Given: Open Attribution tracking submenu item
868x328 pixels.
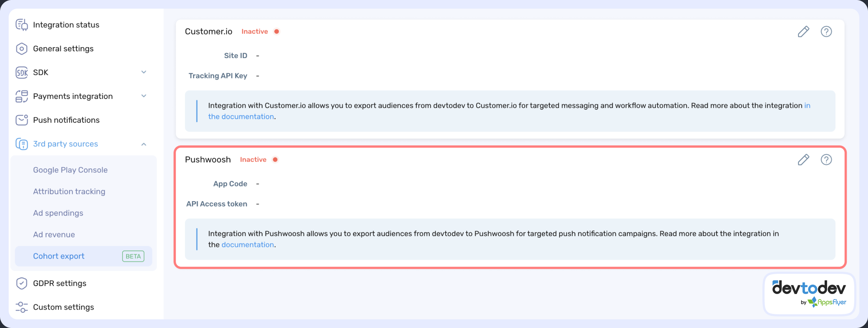Looking at the screenshot, I should click(69, 191).
